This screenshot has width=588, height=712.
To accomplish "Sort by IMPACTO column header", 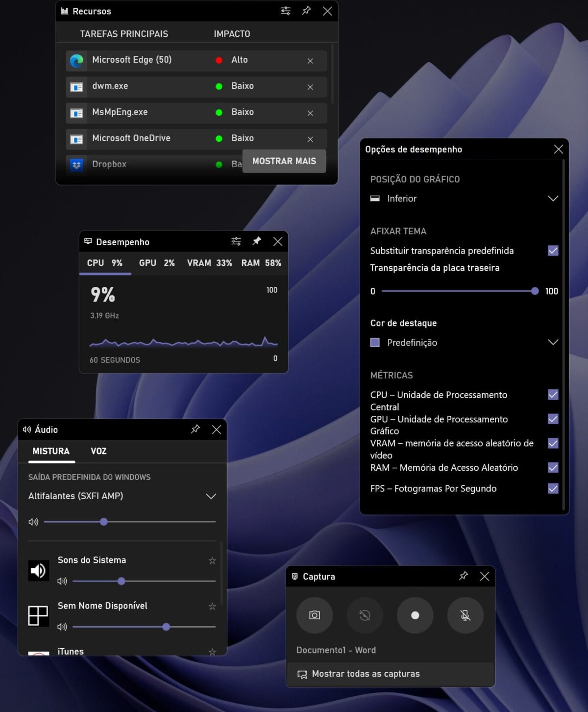I will pyautogui.click(x=232, y=34).
